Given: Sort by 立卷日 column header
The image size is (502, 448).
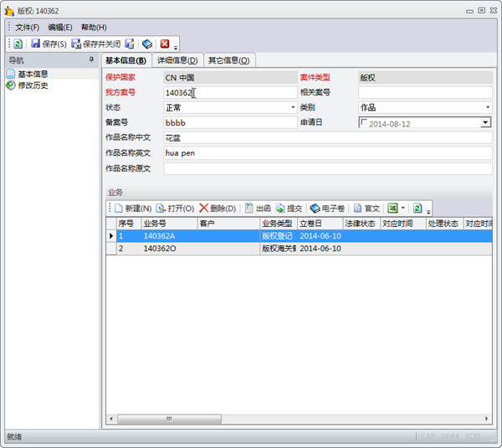Looking at the screenshot, I should click(320, 224).
